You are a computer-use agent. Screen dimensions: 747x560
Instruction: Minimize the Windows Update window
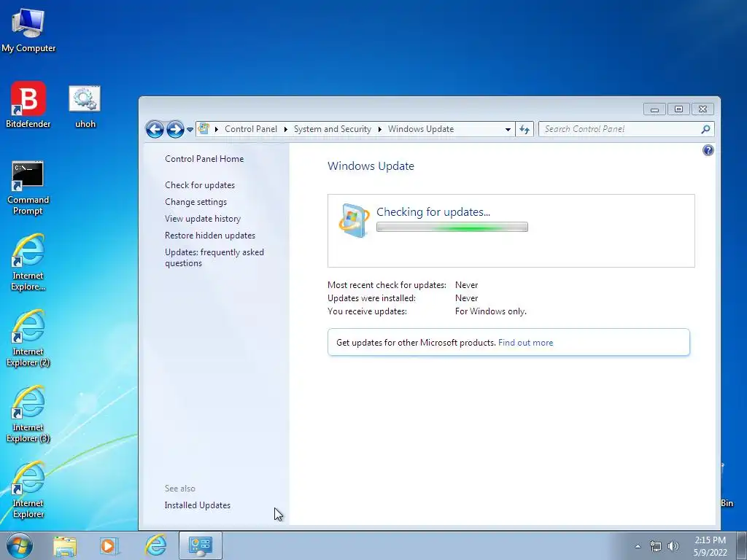654,109
